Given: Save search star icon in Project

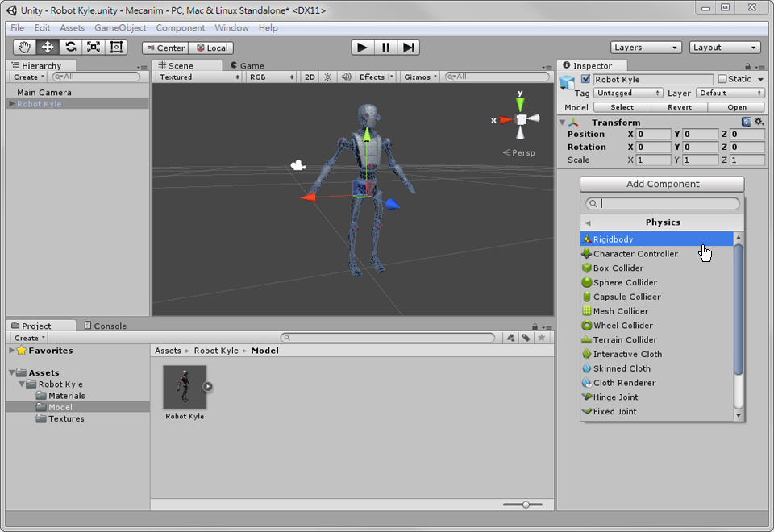Looking at the screenshot, I should coord(542,338).
